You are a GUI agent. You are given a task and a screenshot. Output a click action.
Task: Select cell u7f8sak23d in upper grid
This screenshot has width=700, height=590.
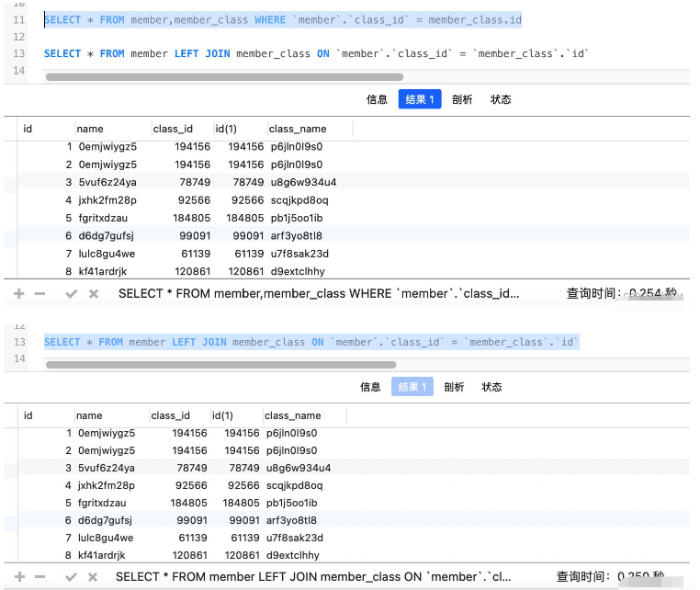pyautogui.click(x=299, y=254)
